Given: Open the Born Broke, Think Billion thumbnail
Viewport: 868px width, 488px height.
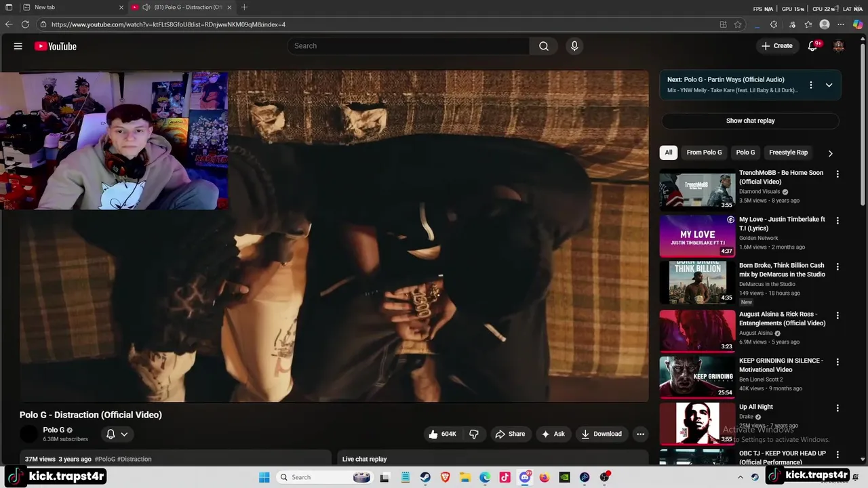Looking at the screenshot, I should (697, 283).
